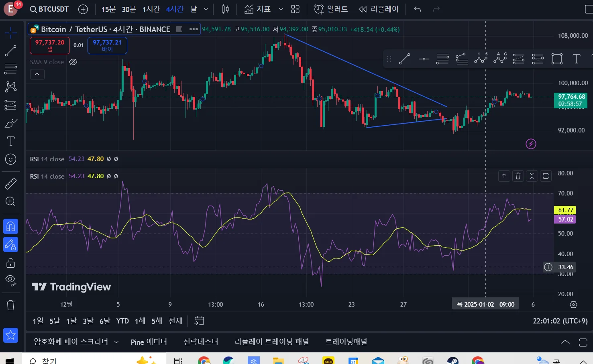Click the 얼러트 alert button

click(x=331, y=9)
